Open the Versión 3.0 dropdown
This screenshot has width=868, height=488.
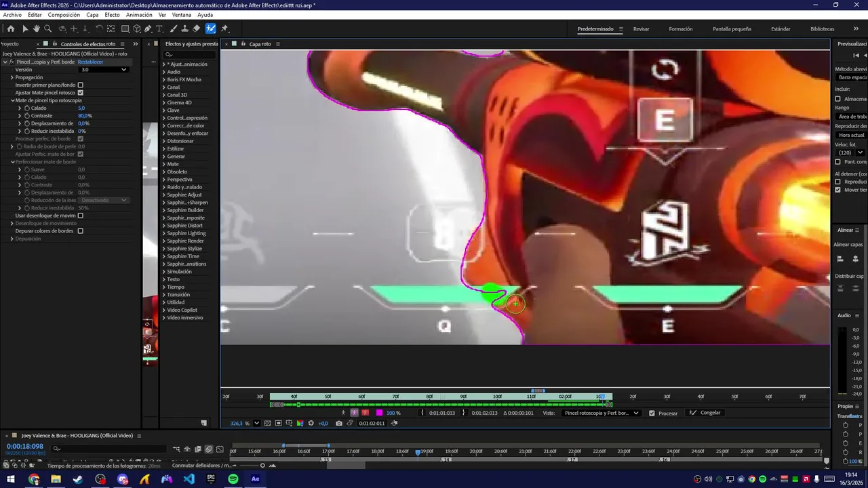(103, 69)
